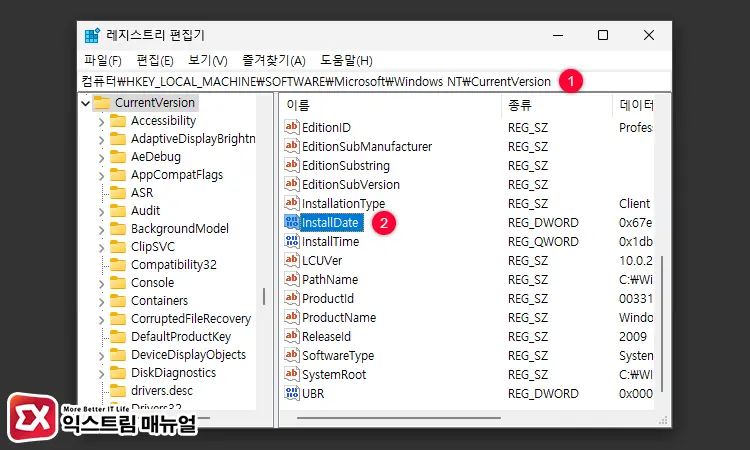Expand the Audit key
Viewport: 750px width, 450px height.
(x=101, y=211)
